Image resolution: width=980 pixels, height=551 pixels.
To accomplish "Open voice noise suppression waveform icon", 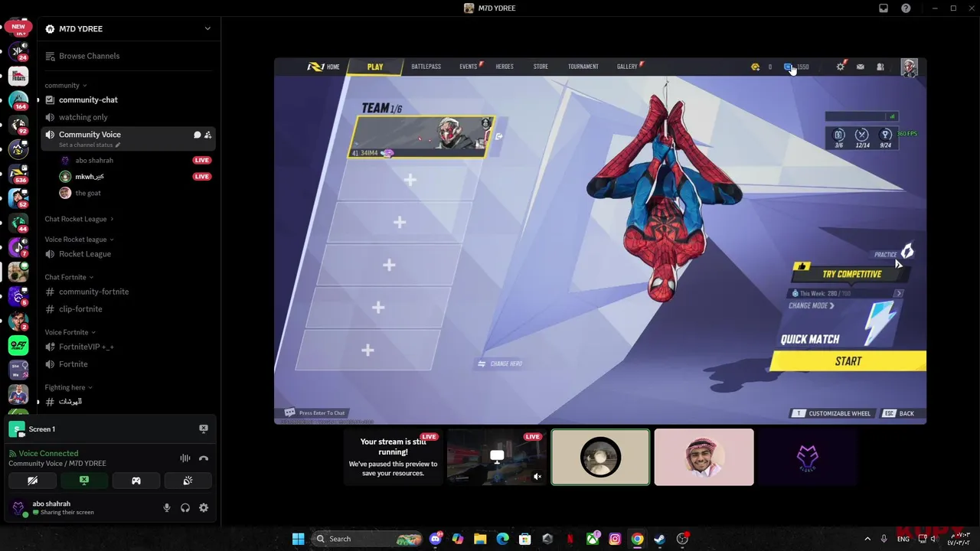I will point(185,458).
